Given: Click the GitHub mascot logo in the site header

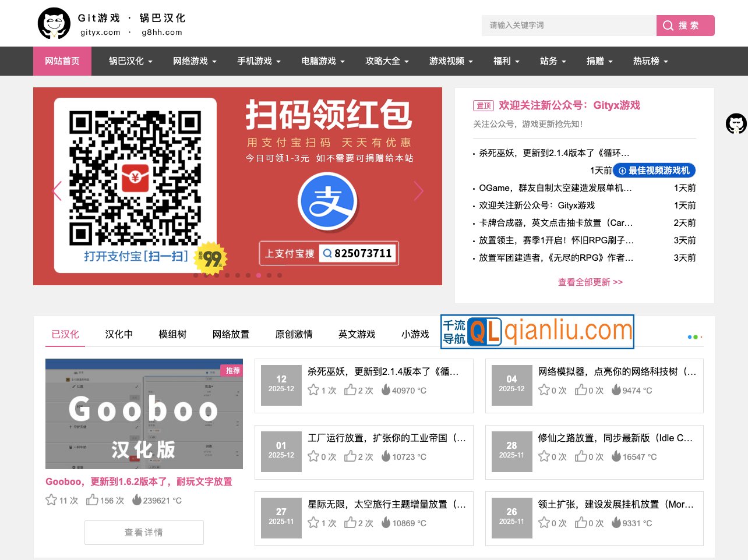Looking at the screenshot, I should click(x=54, y=23).
